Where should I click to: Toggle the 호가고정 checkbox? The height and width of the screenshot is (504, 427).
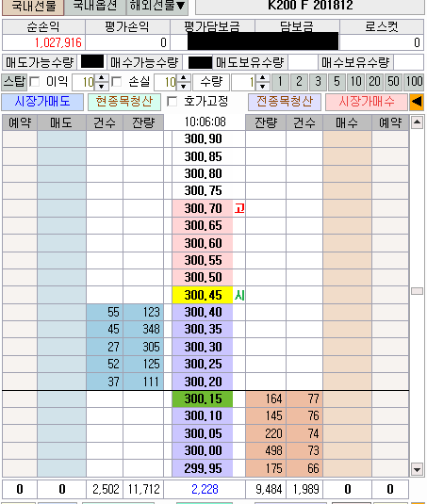[172, 102]
